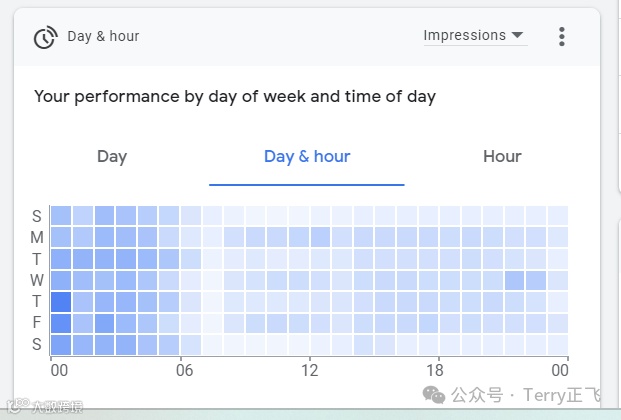This screenshot has width=621, height=420.
Task: Switch to the Hour tab
Action: click(x=502, y=156)
